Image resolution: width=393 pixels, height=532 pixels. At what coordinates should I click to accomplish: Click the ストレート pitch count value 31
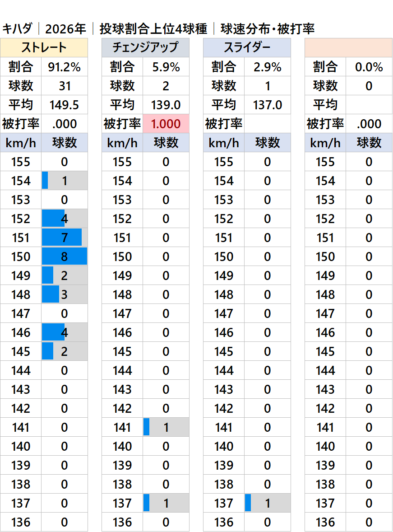point(64,86)
